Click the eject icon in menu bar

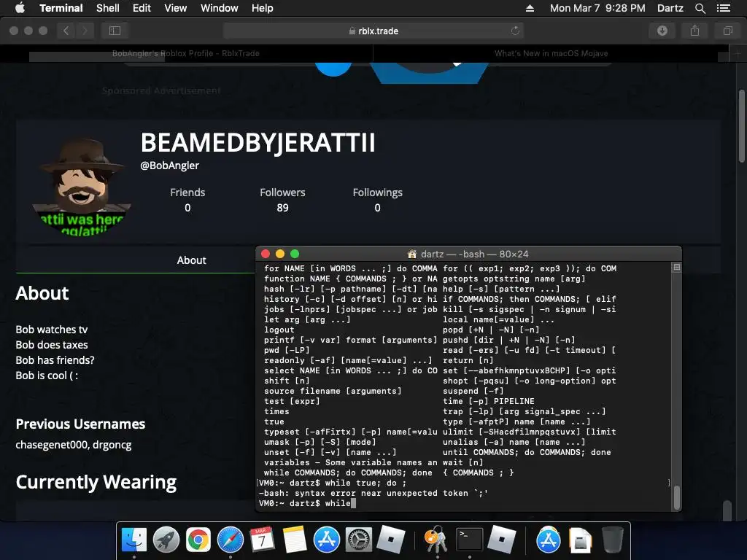coord(530,8)
